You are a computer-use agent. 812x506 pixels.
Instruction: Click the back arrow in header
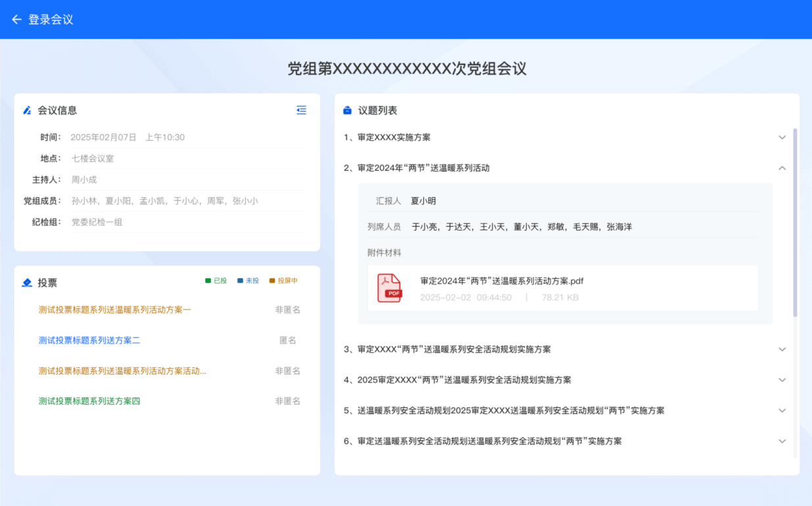coord(16,20)
